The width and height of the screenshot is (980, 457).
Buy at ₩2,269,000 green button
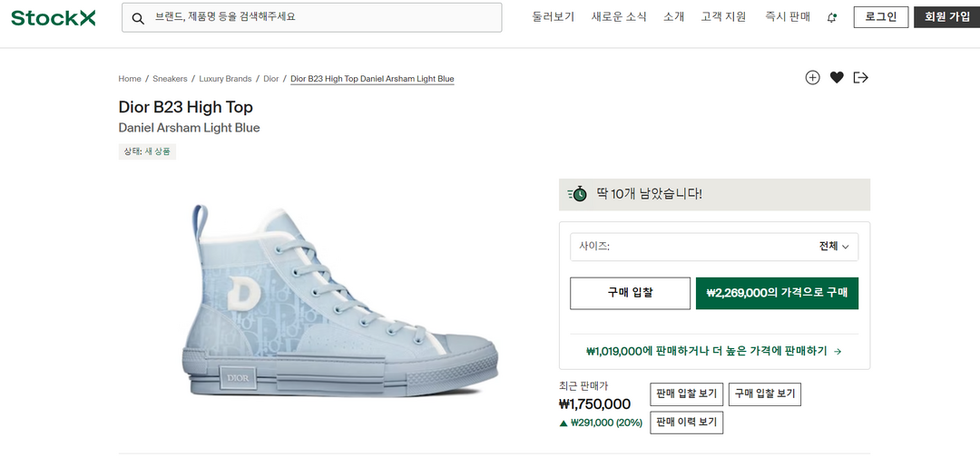click(x=777, y=293)
